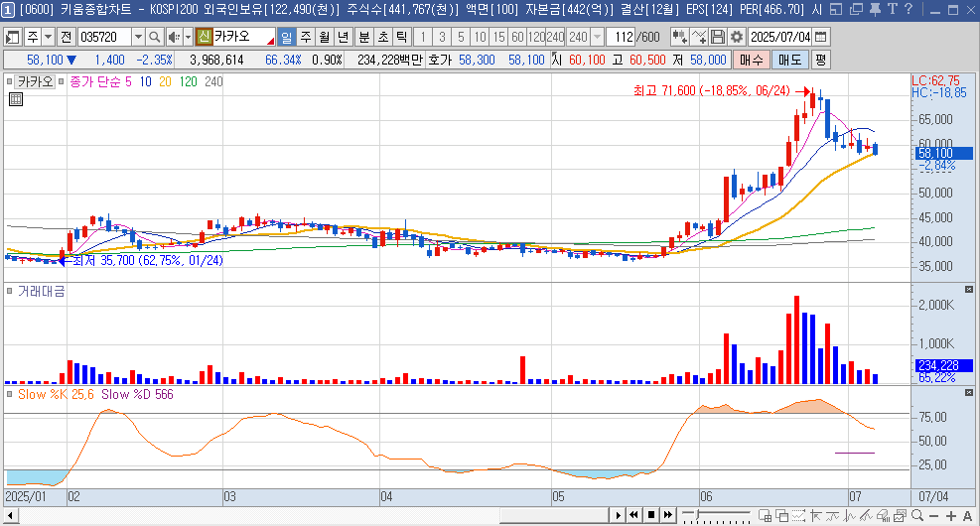Click the 매수 buy button
980x526 pixels.
point(752,60)
